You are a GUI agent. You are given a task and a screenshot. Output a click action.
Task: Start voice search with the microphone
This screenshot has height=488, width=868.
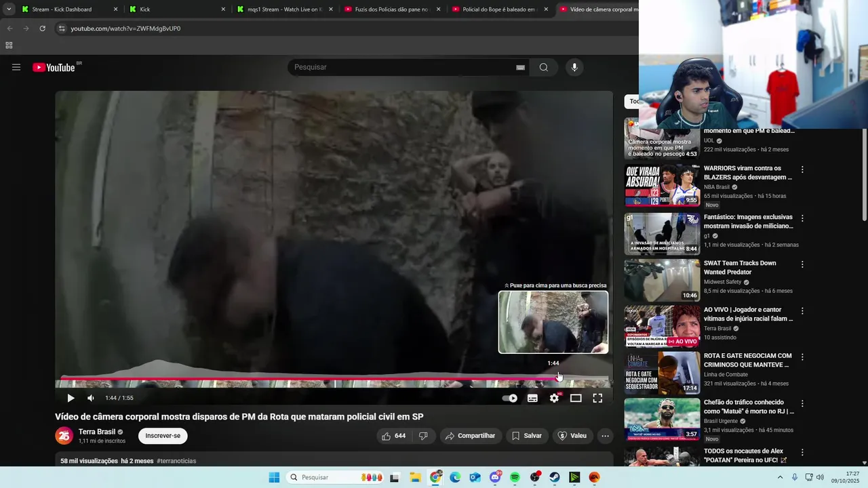pyautogui.click(x=574, y=67)
